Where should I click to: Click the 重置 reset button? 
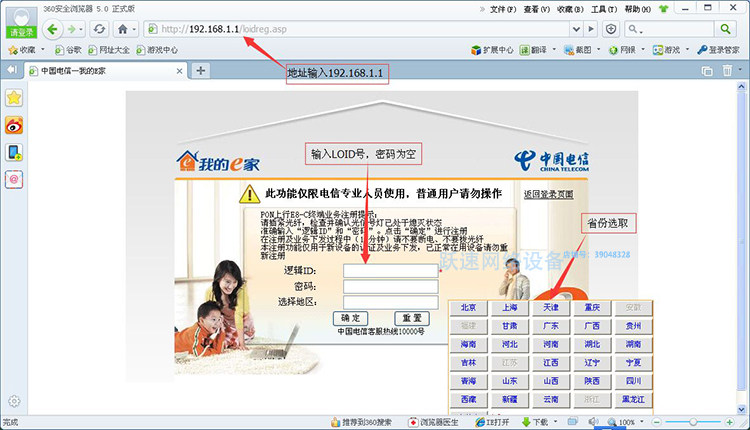point(412,318)
